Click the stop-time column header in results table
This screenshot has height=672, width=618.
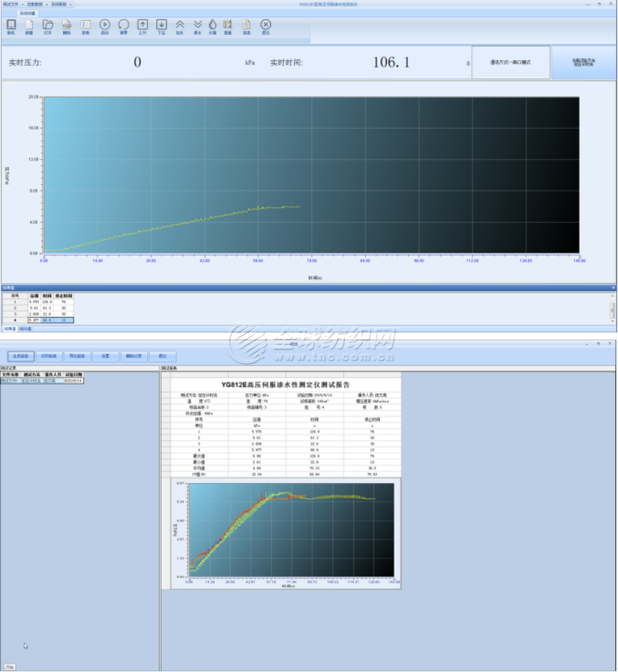tap(64, 295)
